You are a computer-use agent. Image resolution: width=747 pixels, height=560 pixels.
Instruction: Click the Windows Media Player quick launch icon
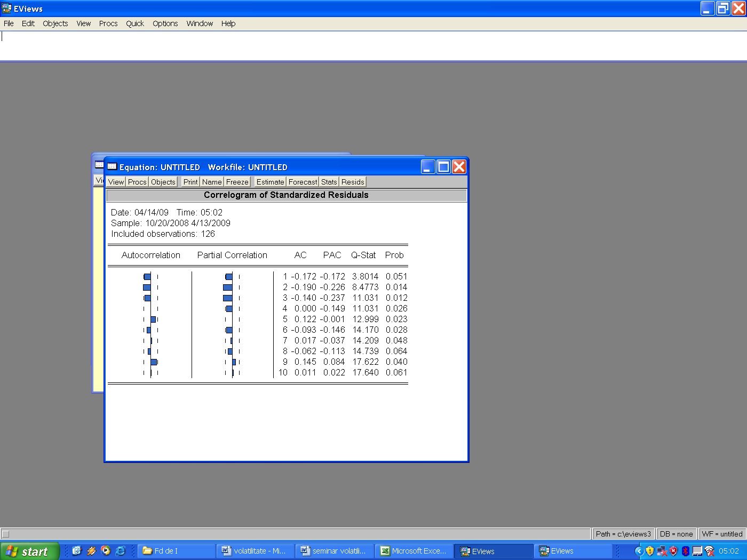click(x=106, y=551)
